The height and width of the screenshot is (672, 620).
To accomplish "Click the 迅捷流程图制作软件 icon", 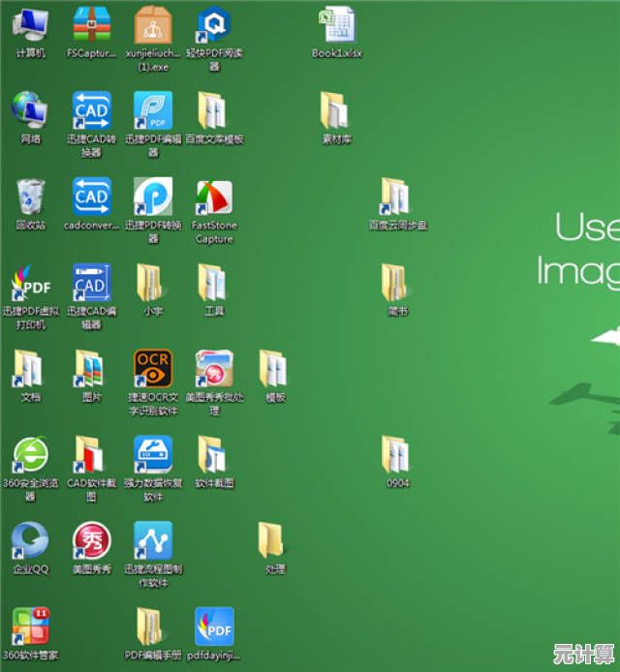I will tap(153, 541).
